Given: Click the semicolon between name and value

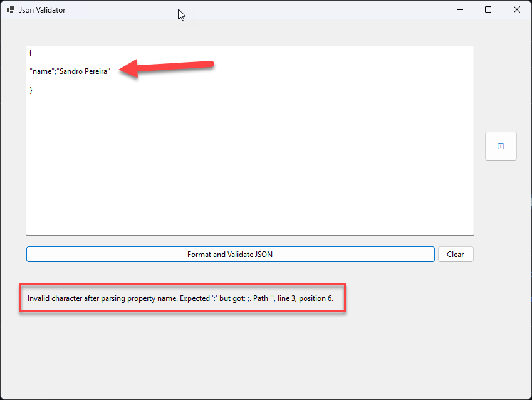Looking at the screenshot, I should pos(56,71).
